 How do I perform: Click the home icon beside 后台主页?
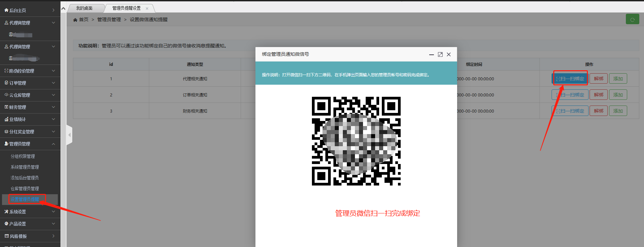pos(6,10)
